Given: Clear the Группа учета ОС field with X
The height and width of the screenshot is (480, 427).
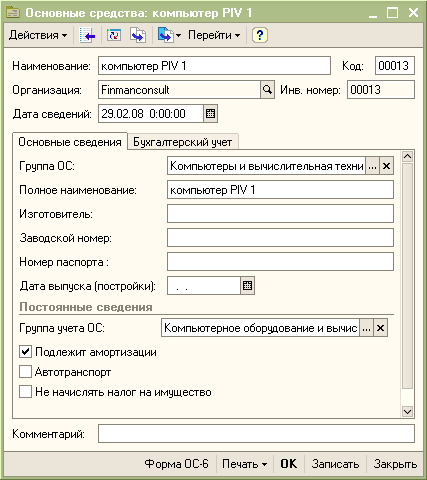Looking at the screenshot, I should [x=380, y=328].
